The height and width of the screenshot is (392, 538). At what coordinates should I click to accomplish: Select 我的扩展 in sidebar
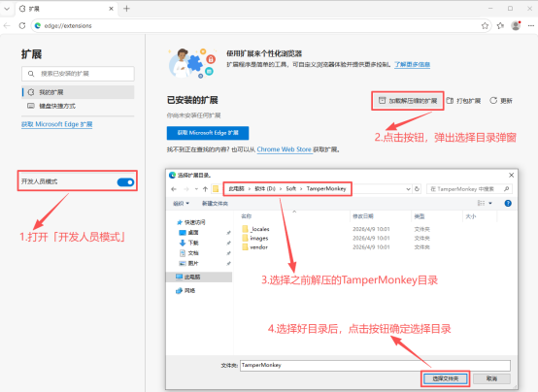click(78, 92)
